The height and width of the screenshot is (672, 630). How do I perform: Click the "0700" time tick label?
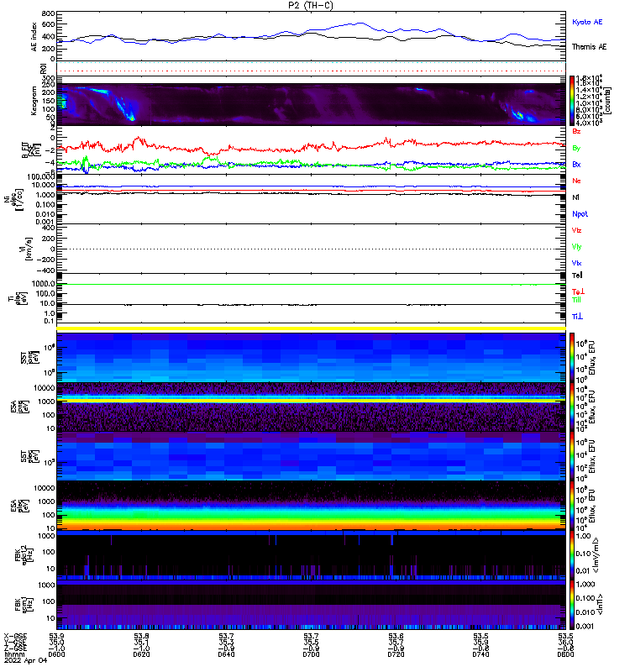pos(311,654)
